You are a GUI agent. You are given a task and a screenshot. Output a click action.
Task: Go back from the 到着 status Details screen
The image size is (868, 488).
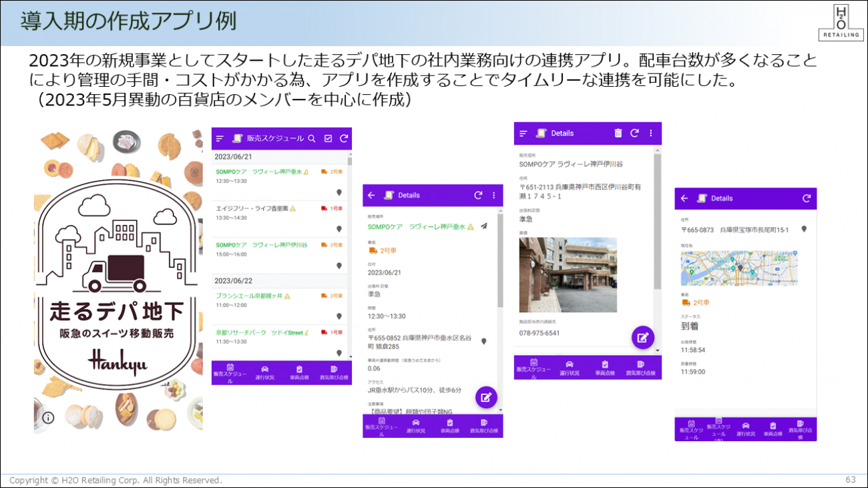click(x=684, y=198)
